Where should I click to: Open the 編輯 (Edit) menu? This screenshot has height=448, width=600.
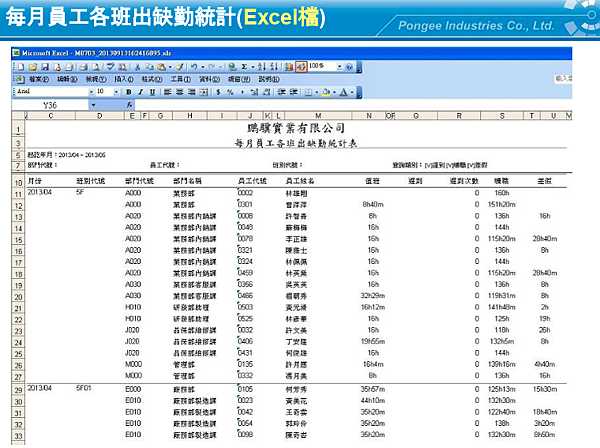(67, 79)
